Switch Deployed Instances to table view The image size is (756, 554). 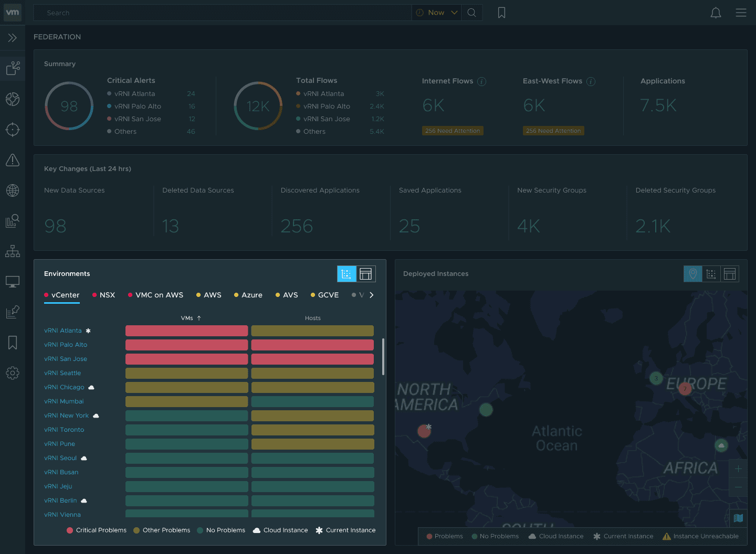pyautogui.click(x=730, y=274)
